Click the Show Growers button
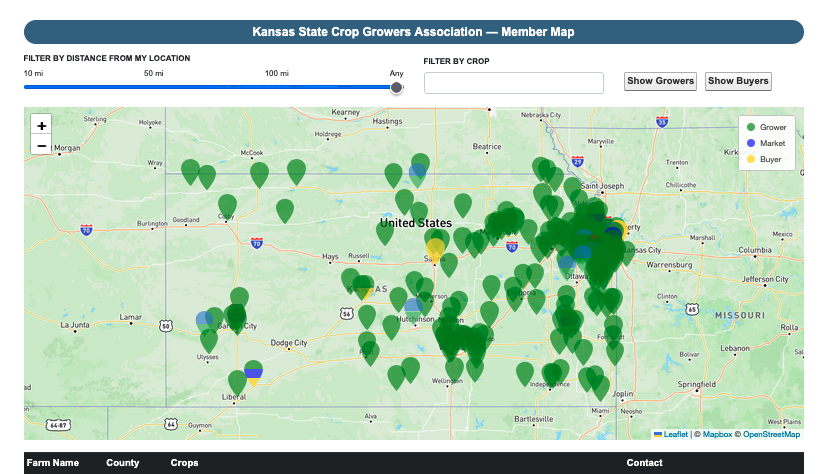828x474 pixels. [x=660, y=81]
